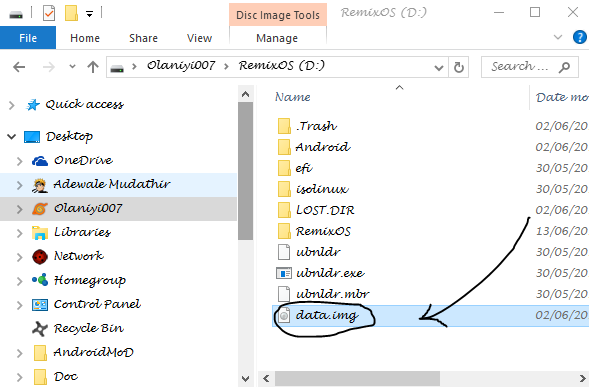Expand the Homegroup tree node
Viewport: 589px width, 387px height.
[20, 281]
